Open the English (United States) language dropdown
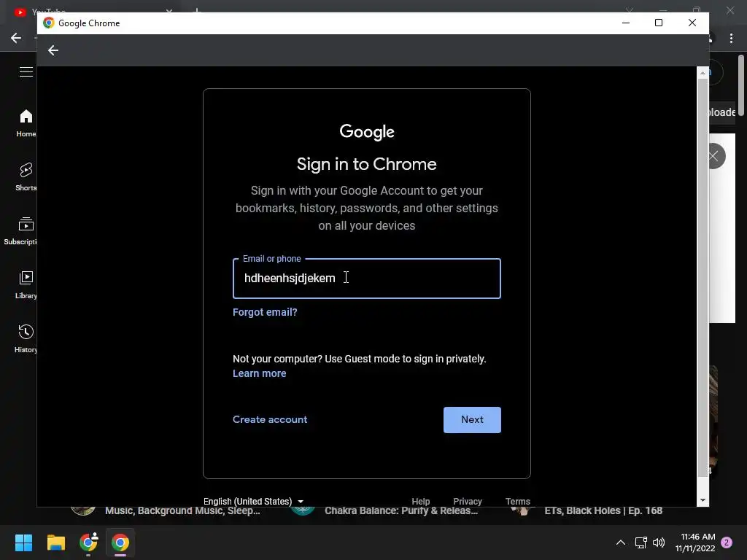 click(x=253, y=502)
